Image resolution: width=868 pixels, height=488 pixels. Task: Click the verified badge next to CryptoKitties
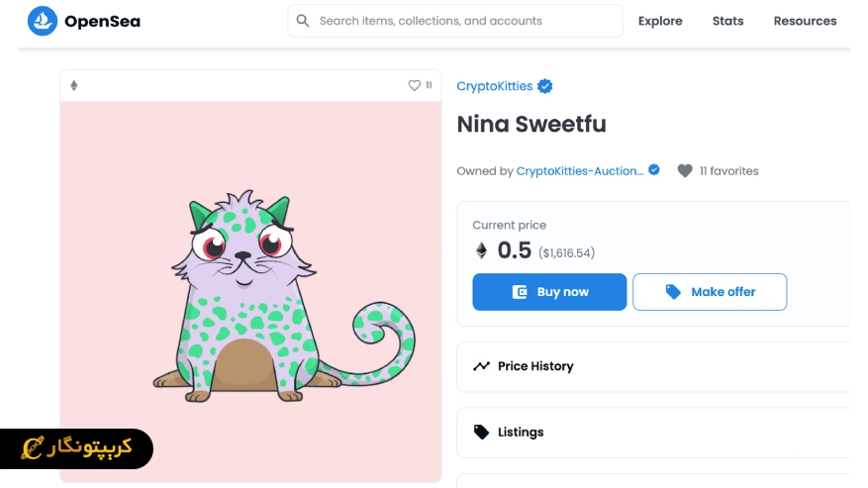[544, 87]
